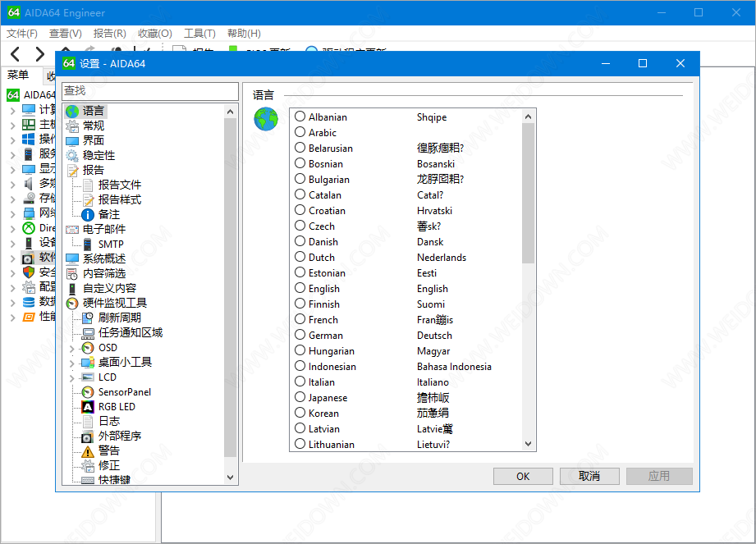
Task: Open the 任务通知区域 icon
Action: [88, 333]
